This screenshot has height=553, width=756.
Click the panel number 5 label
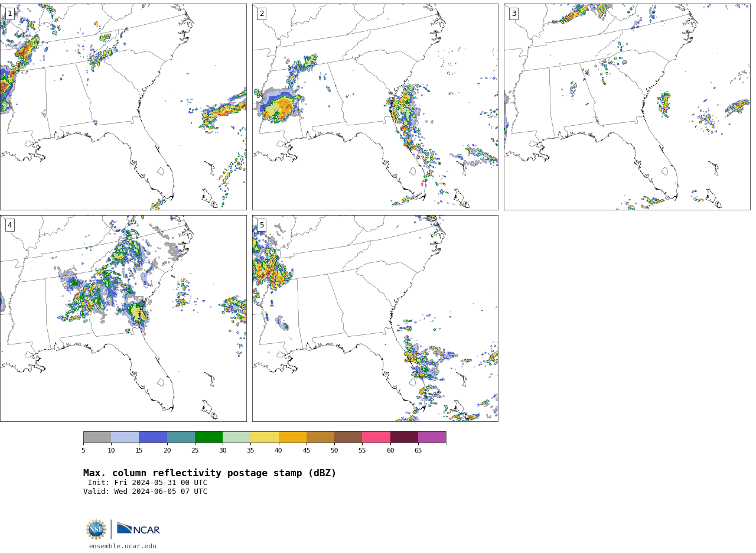tap(262, 225)
